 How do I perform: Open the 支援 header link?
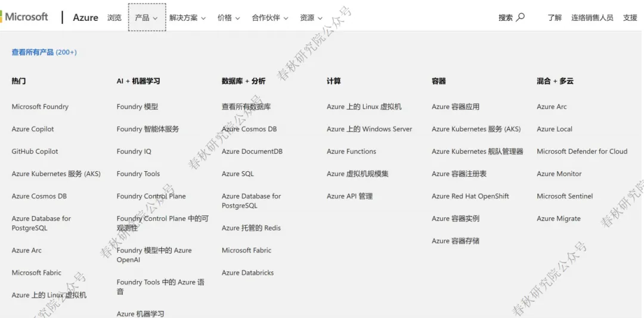click(x=630, y=18)
